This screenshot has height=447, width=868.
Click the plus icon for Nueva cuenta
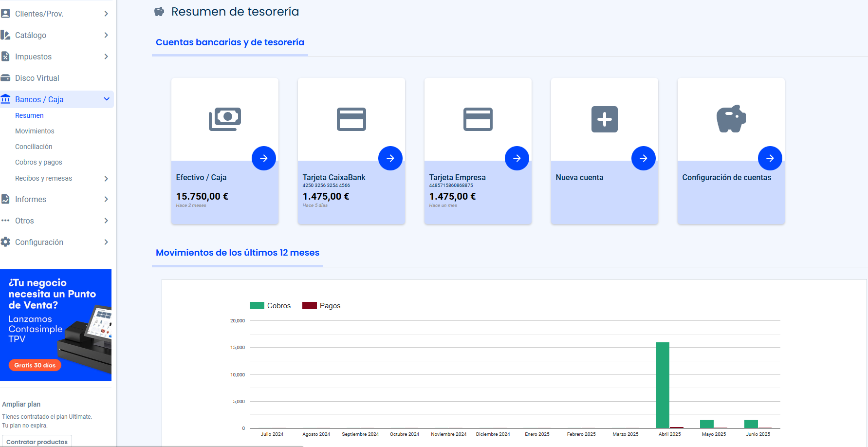click(x=604, y=119)
